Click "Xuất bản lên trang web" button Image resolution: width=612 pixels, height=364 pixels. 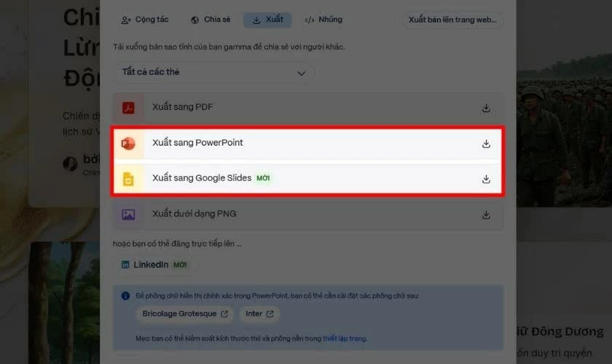pyautogui.click(x=452, y=20)
